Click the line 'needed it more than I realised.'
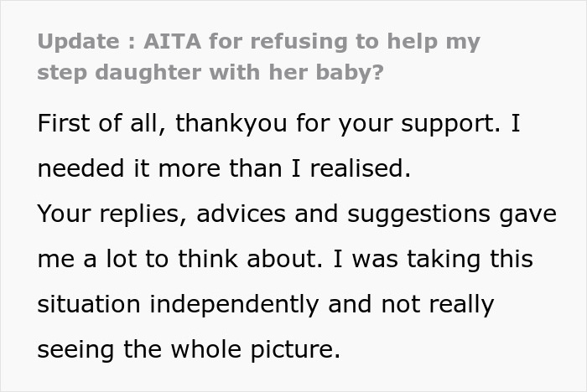The image size is (587, 392). coord(224,168)
